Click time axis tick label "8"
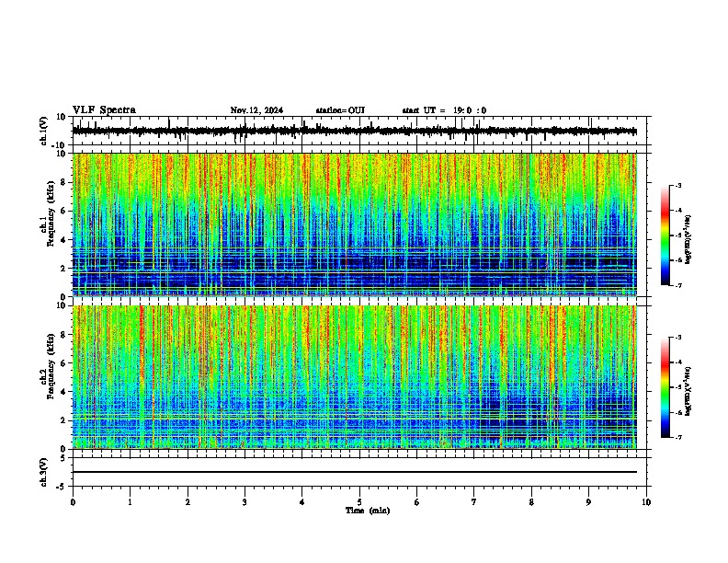Image resolution: width=728 pixels, height=563 pixels. [x=531, y=502]
